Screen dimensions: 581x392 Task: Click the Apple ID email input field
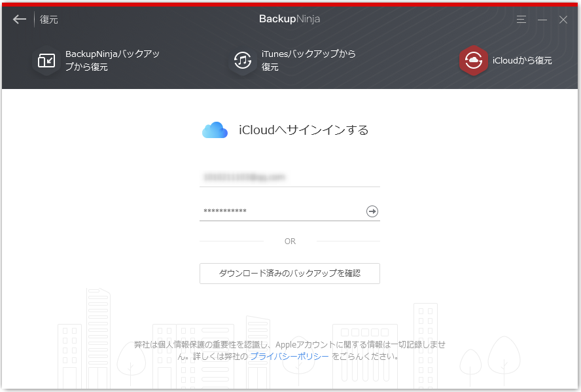tap(290, 177)
